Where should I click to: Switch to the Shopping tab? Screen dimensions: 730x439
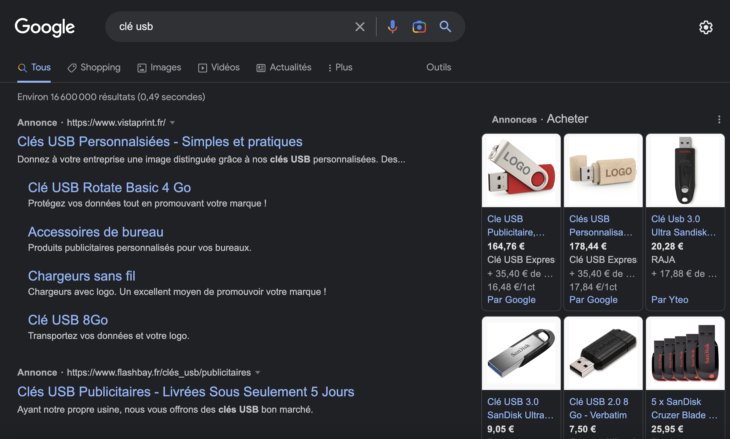94,68
